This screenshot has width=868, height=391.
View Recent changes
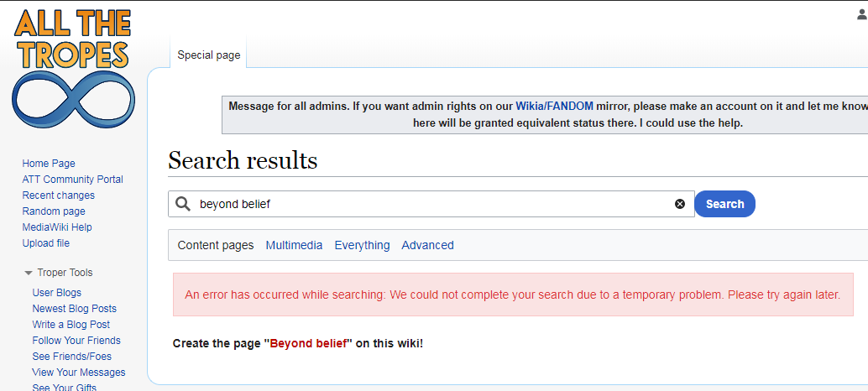coord(58,195)
